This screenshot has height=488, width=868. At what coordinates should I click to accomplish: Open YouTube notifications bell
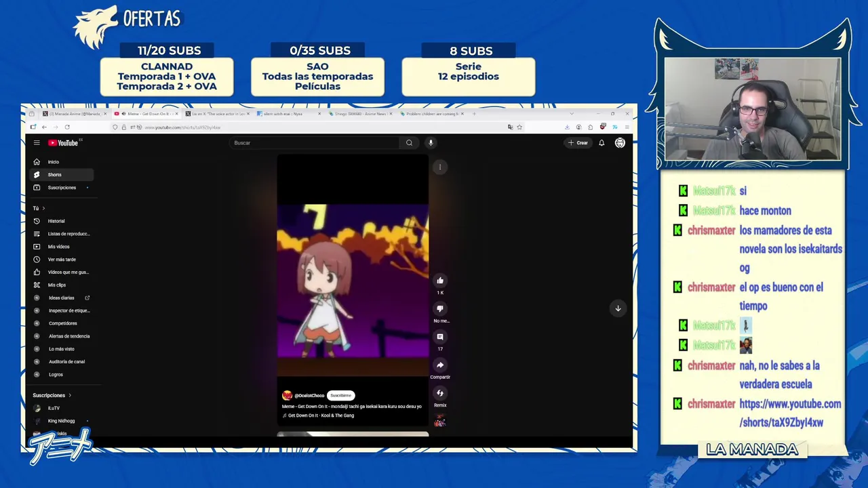click(601, 143)
